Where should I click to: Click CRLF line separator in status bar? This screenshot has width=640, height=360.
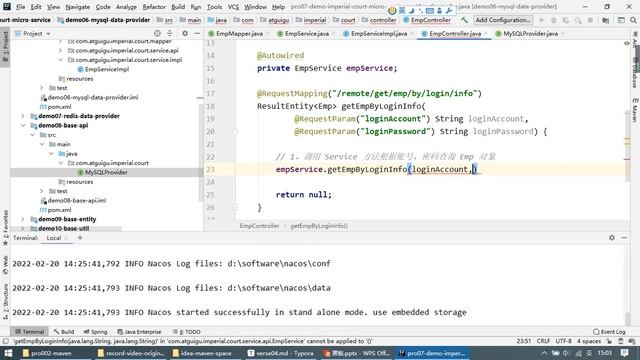click(x=543, y=341)
